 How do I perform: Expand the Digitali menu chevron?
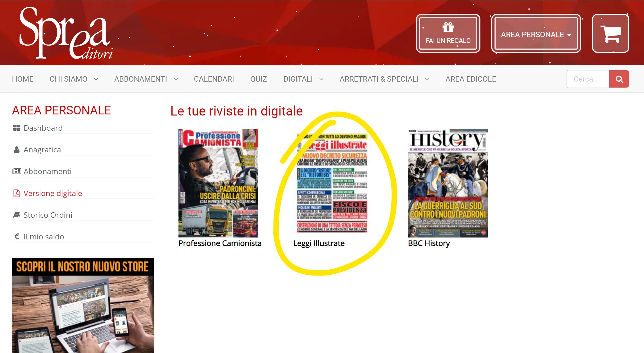click(x=321, y=79)
